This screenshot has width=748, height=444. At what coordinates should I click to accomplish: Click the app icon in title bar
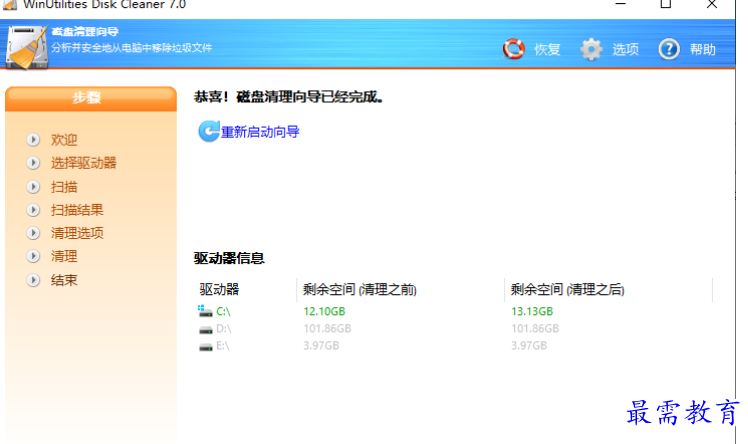point(10,5)
